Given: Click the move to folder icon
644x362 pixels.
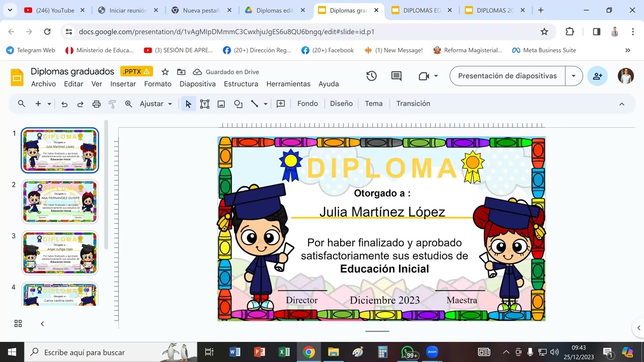Looking at the screenshot, I should pos(181,72).
